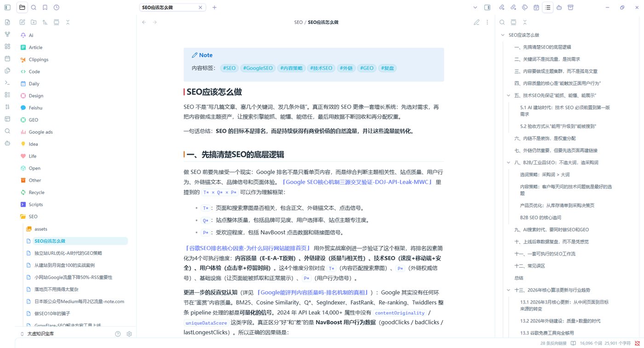This screenshot has height=348, width=644.
Task: Open the #内容策略 tag
Action: point(292,68)
